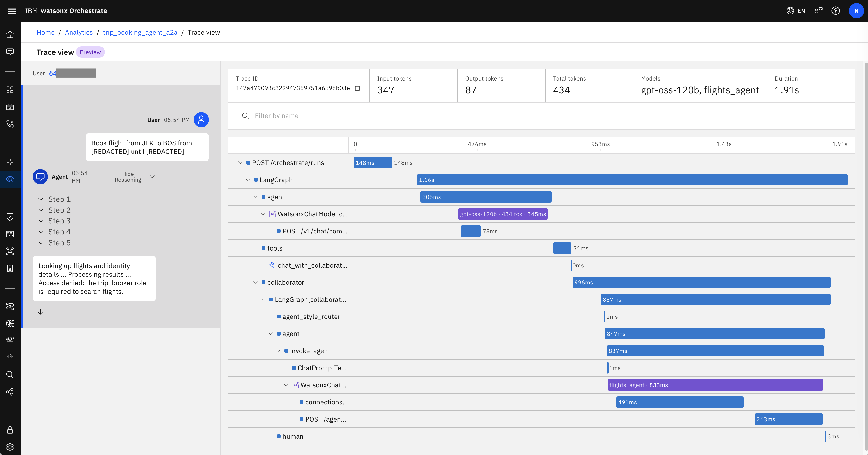
Task: Open the share nodes icon in sidebar
Action: (10, 392)
